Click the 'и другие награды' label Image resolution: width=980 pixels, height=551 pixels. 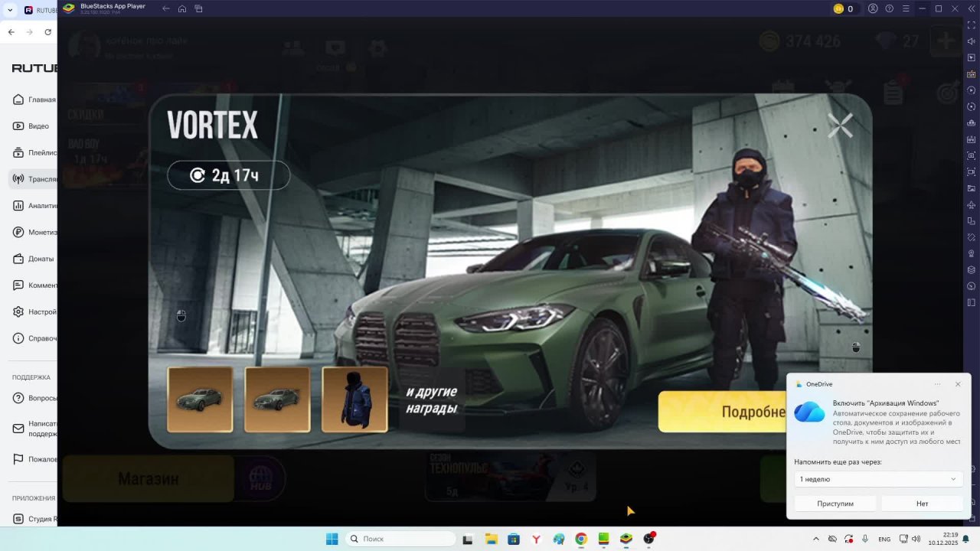coord(432,400)
